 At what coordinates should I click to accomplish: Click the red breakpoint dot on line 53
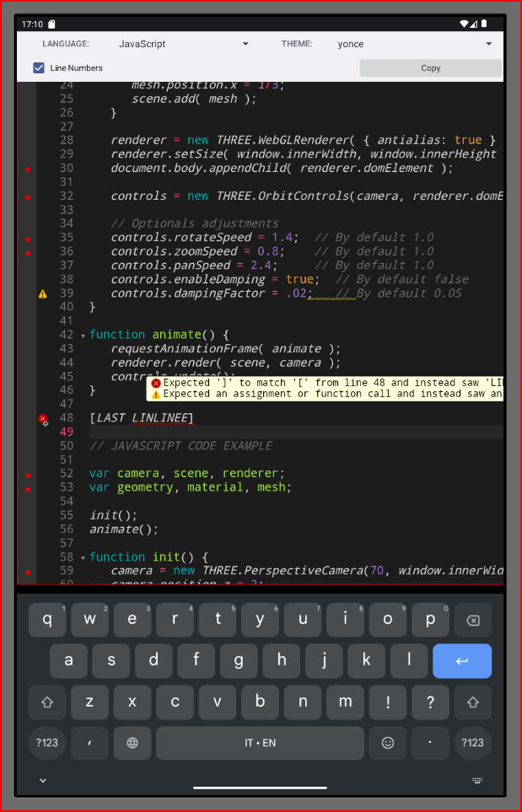coord(28,489)
